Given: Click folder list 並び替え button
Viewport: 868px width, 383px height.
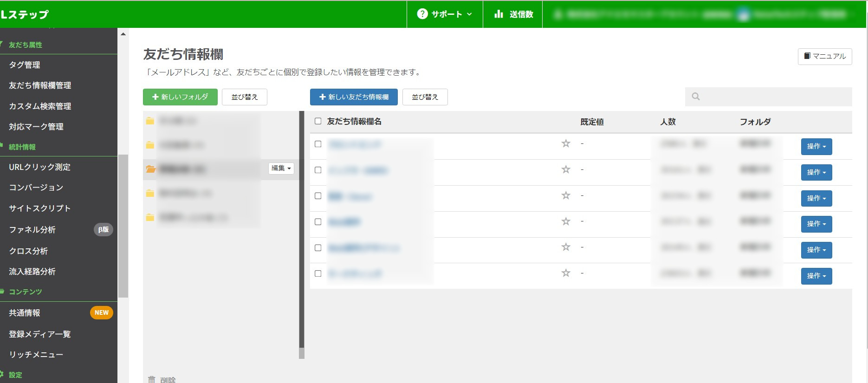Looking at the screenshot, I should tap(245, 97).
